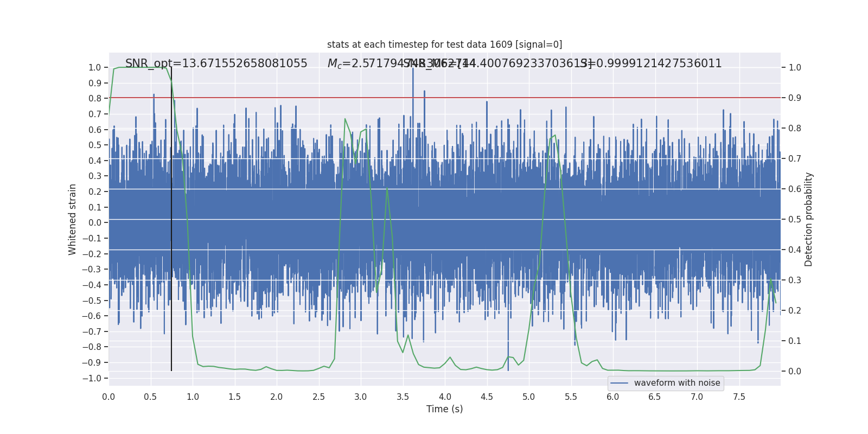The width and height of the screenshot is (868, 434).
Task: Click the x-axis tick label 3.0
Action: point(361,397)
